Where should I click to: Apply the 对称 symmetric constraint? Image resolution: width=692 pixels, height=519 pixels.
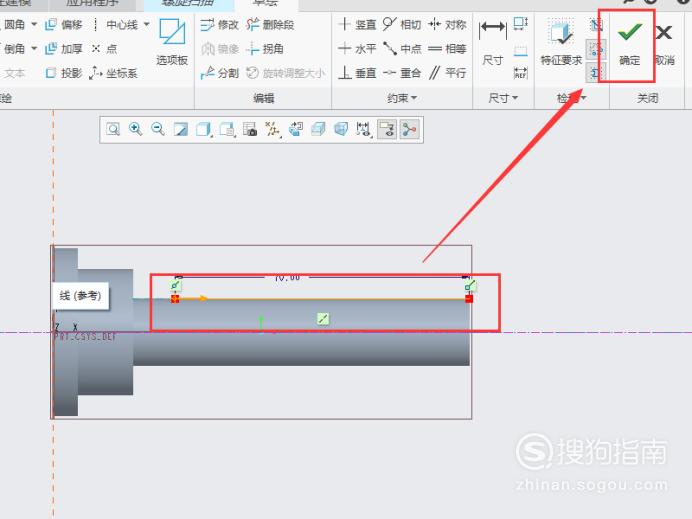tap(448, 24)
